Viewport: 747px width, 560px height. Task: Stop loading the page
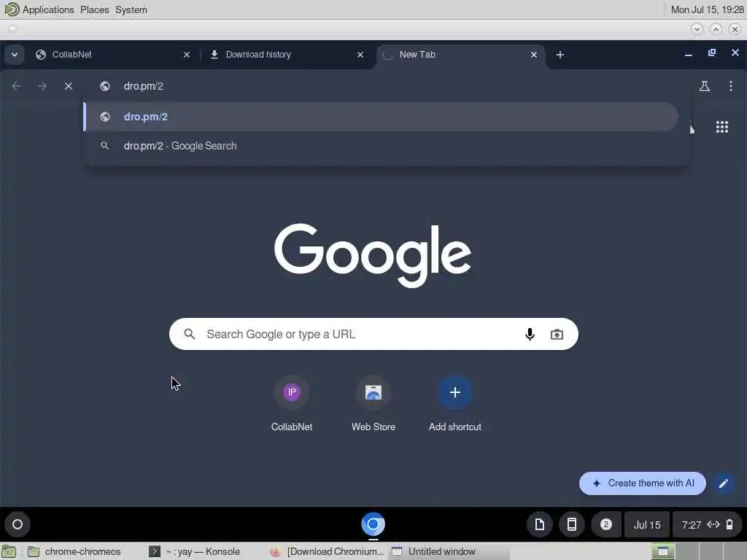click(69, 86)
